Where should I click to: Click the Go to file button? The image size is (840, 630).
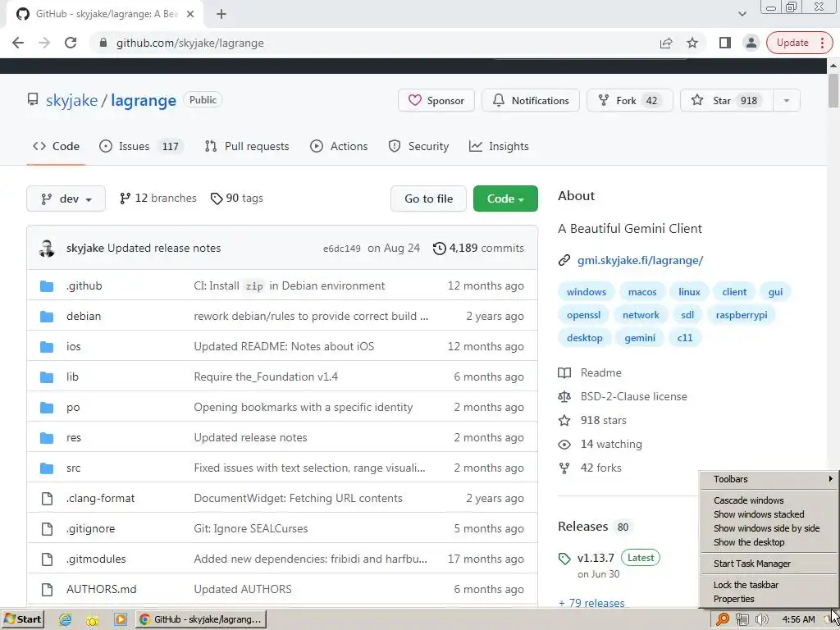pos(428,199)
